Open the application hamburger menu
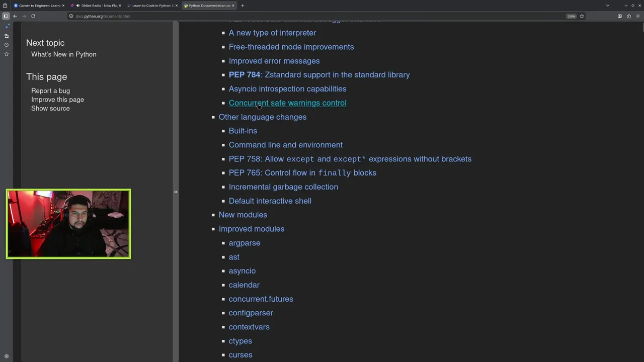Viewport: 644px width, 362px height. (x=638, y=16)
